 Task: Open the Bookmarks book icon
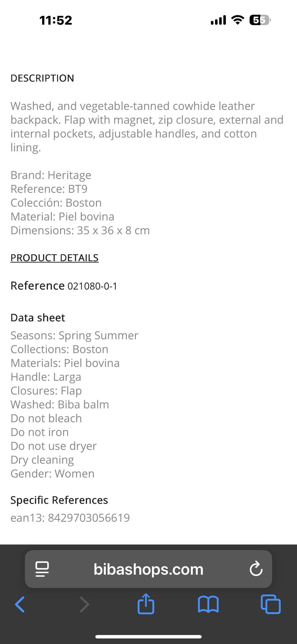point(208,604)
